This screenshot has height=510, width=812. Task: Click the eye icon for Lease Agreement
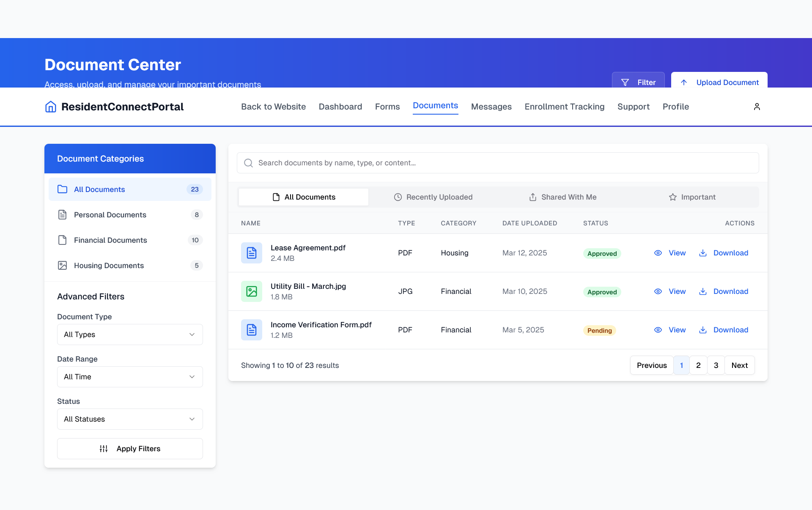658,253
